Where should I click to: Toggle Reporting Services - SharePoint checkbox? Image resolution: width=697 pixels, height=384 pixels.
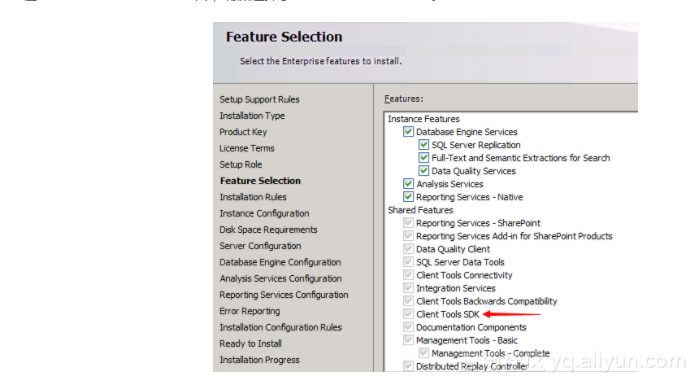click(408, 223)
